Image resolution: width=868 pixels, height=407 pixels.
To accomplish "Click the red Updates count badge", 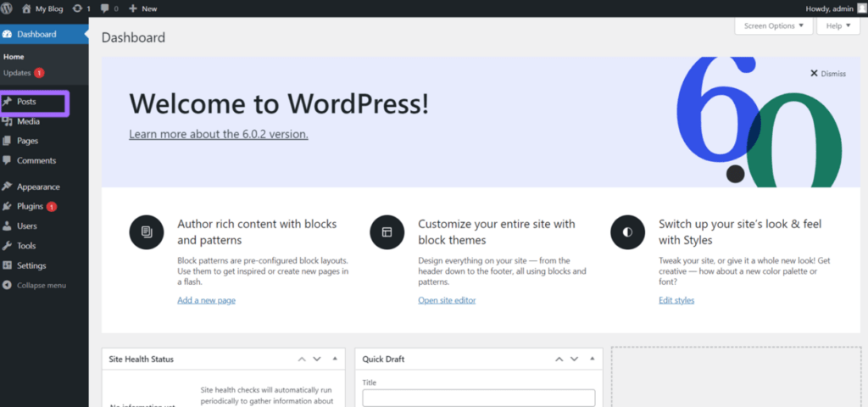I will (39, 73).
